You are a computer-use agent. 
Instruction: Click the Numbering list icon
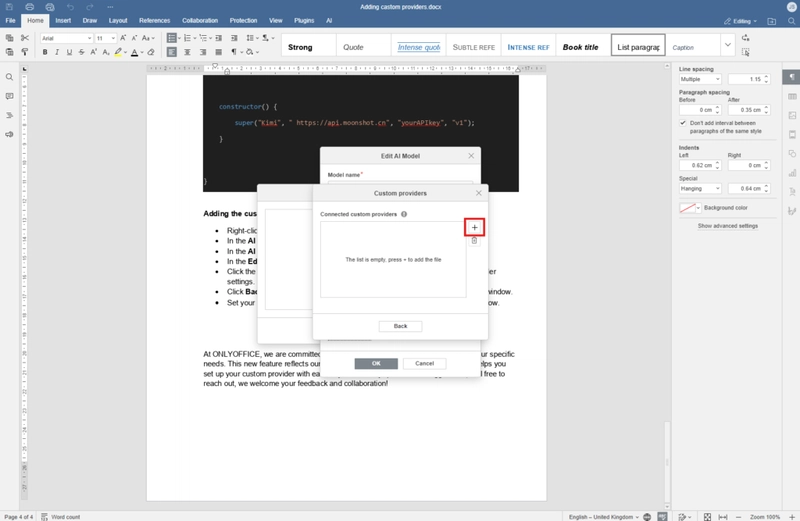[187, 38]
